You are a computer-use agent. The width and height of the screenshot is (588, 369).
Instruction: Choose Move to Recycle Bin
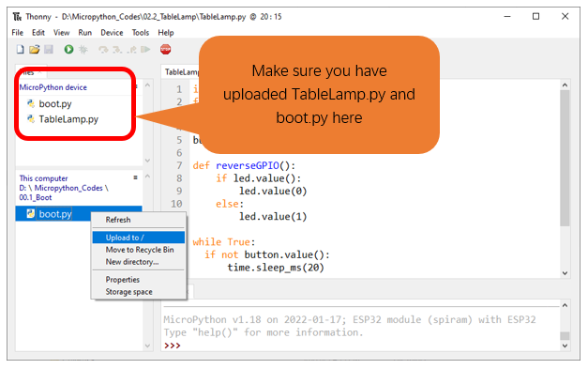click(x=139, y=250)
